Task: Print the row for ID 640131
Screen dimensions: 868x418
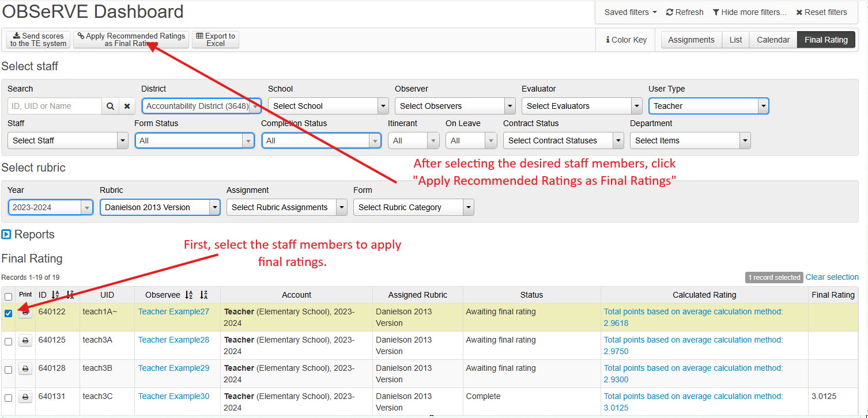Action: (25, 397)
